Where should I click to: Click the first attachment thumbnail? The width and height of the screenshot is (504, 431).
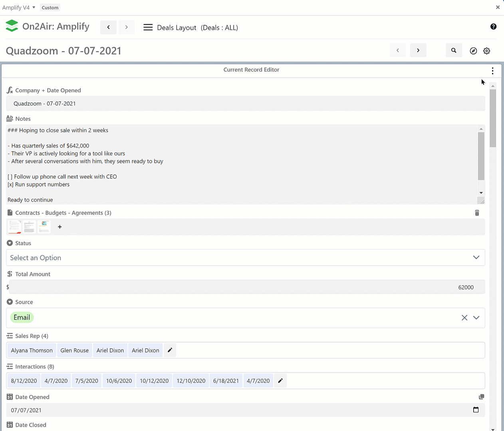(x=14, y=227)
